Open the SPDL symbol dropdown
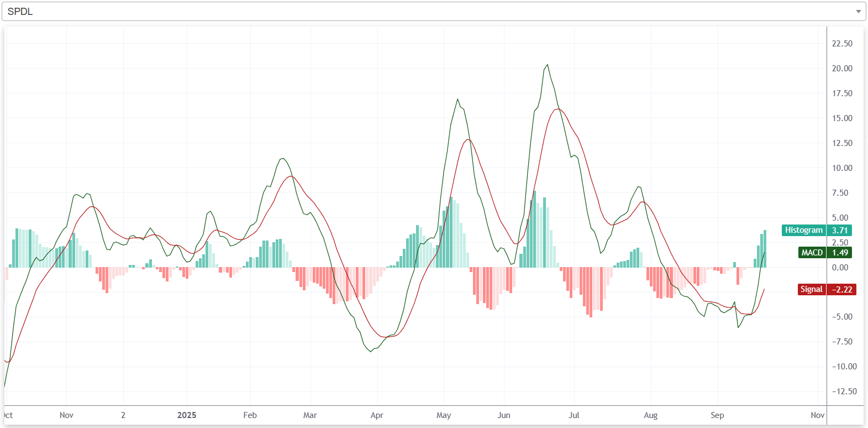The image size is (868, 428). pos(431,12)
